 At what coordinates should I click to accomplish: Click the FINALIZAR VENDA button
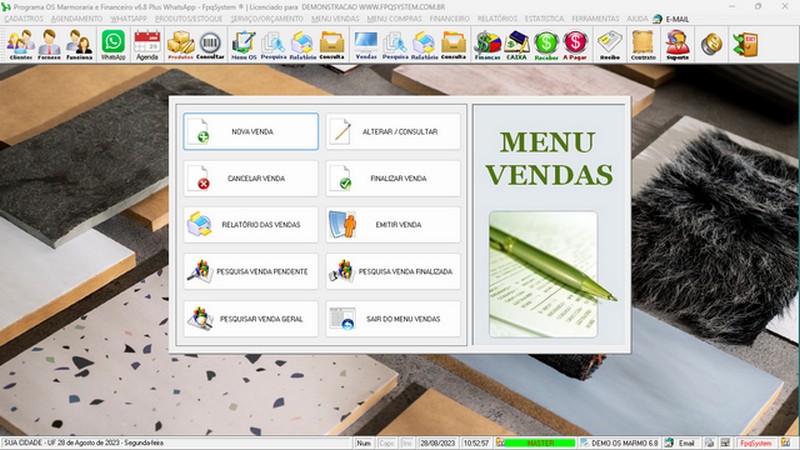[x=393, y=179]
